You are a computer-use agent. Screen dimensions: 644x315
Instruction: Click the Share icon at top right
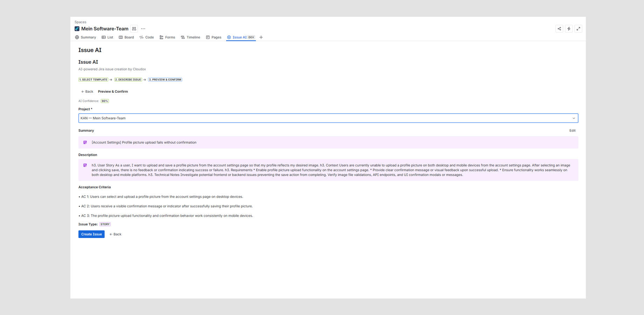(559, 29)
